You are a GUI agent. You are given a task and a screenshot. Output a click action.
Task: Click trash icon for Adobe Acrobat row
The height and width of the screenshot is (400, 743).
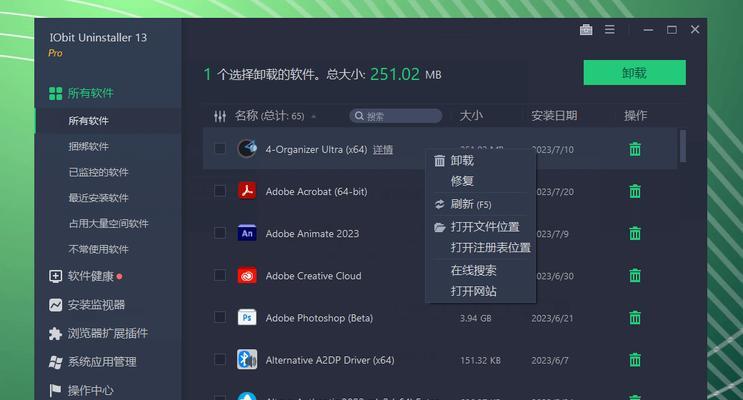click(635, 191)
